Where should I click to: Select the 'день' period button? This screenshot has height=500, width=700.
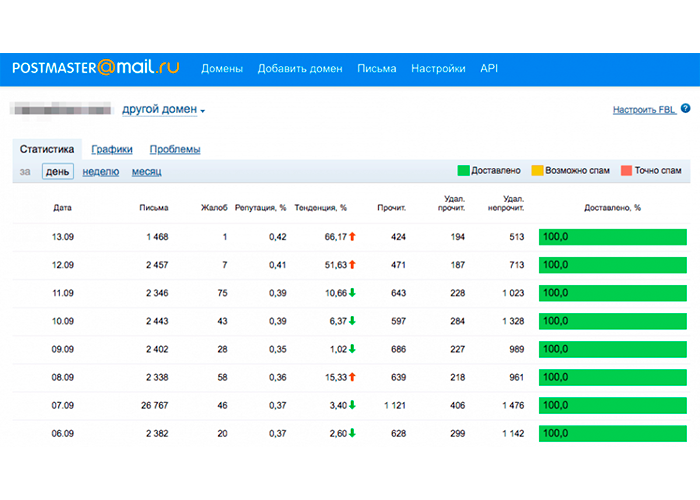pos(58,171)
